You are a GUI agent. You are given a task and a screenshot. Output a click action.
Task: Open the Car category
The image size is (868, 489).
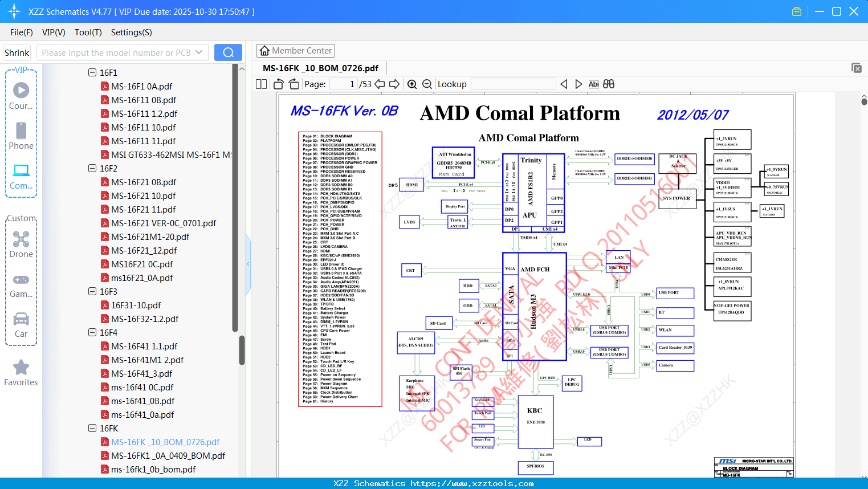coord(21,325)
